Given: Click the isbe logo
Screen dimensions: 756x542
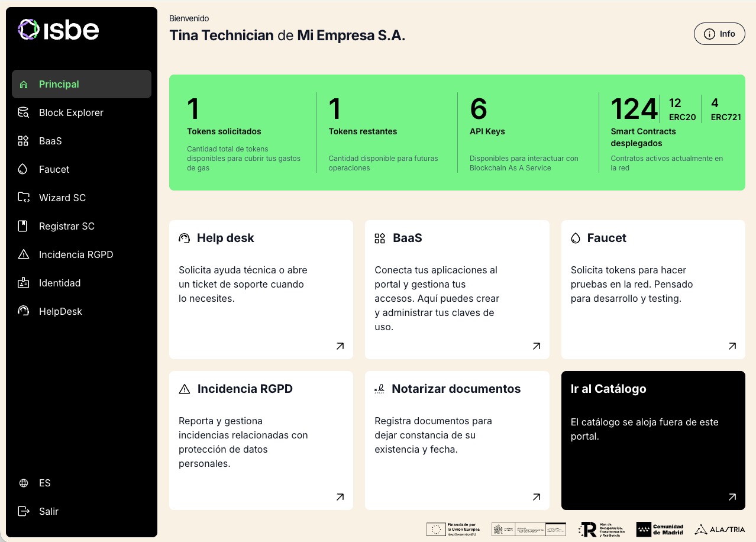Looking at the screenshot, I should pos(58,30).
